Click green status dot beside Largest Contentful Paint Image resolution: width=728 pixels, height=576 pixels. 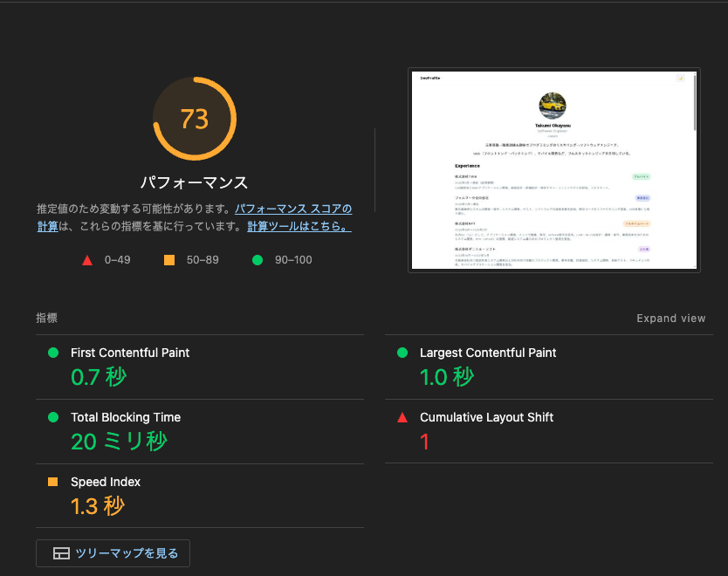[402, 353]
